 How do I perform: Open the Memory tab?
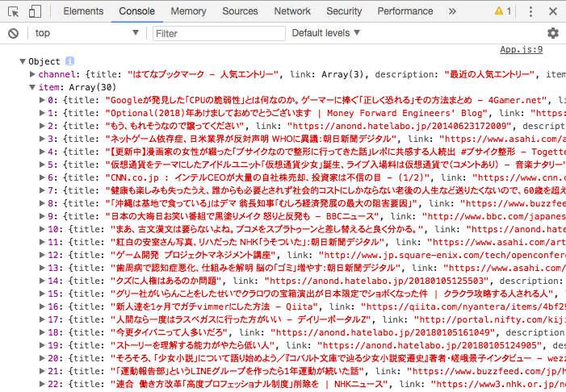(x=188, y=11)
